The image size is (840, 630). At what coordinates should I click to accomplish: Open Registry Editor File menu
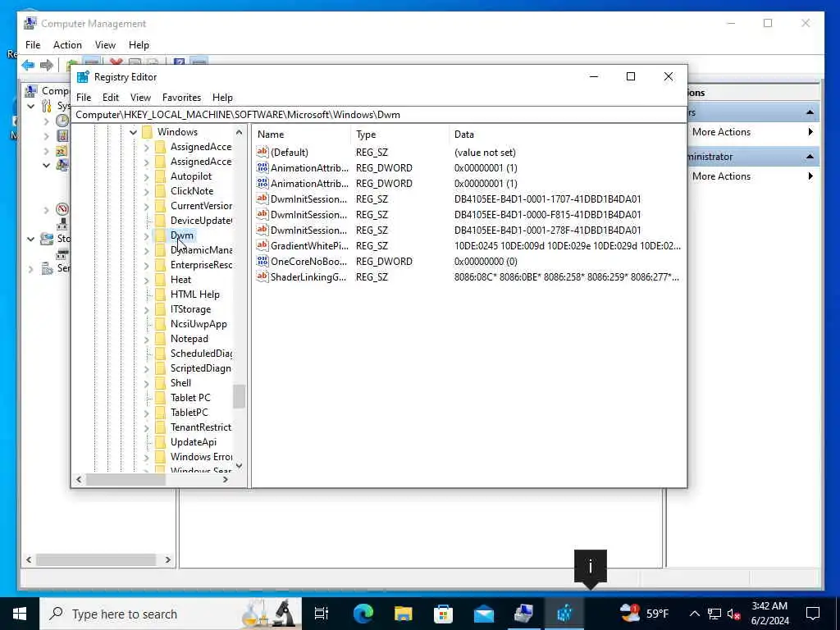[x=84, y=98]
